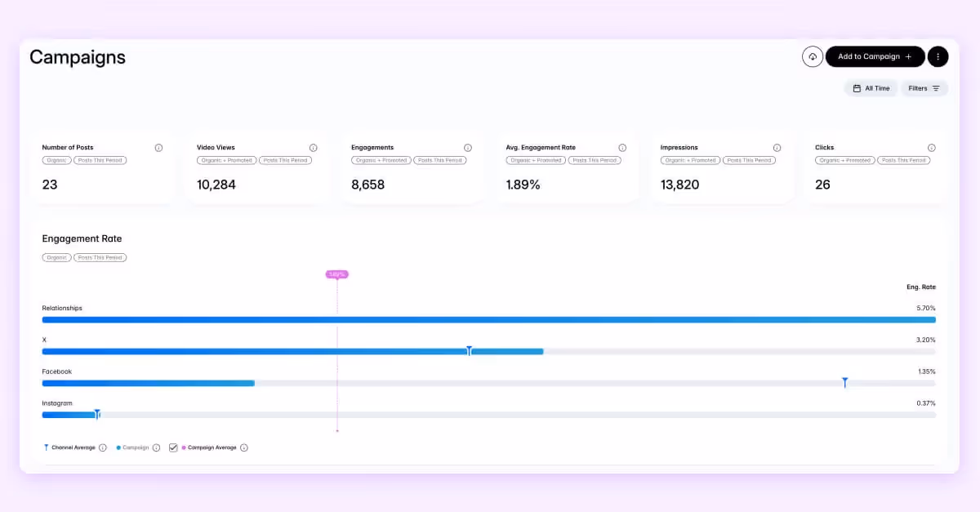This screenshot has height=512, width=980.
Task: Open the All Time date range dropdown
Action: 871,88
